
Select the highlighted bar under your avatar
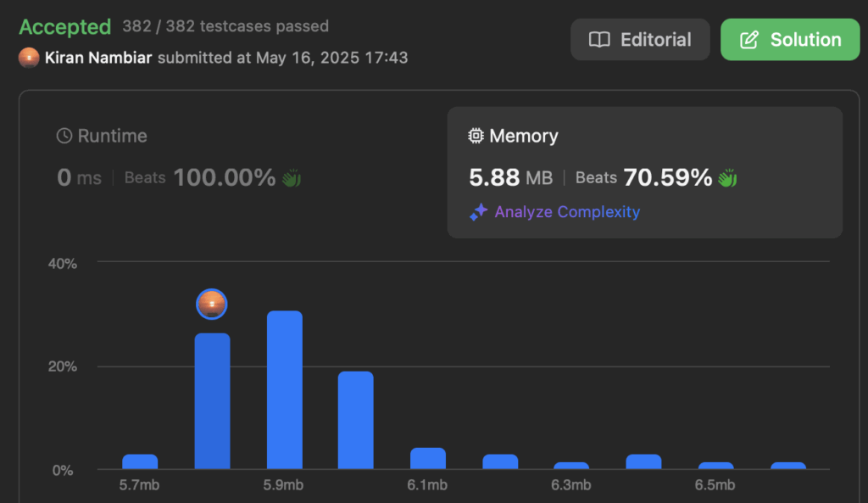click(x=212, y=401)
